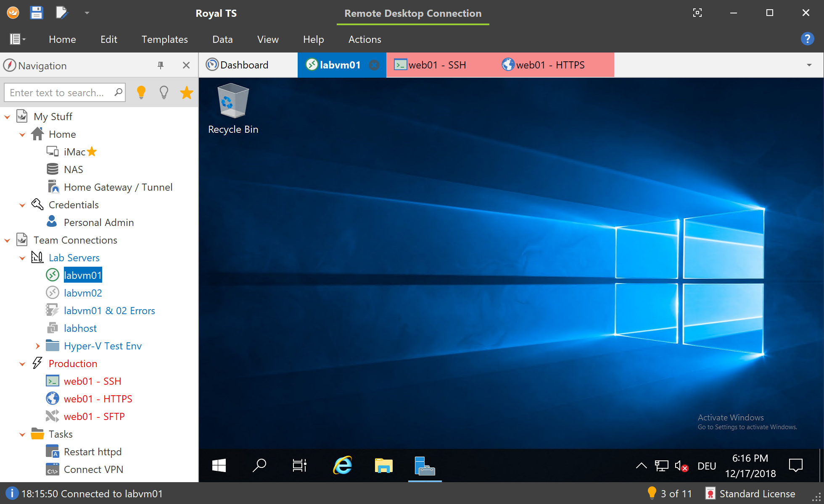Close the Navigation panel
Viewport: 824px width, 504px height.
pyautogui.click(x=186, y=65)
